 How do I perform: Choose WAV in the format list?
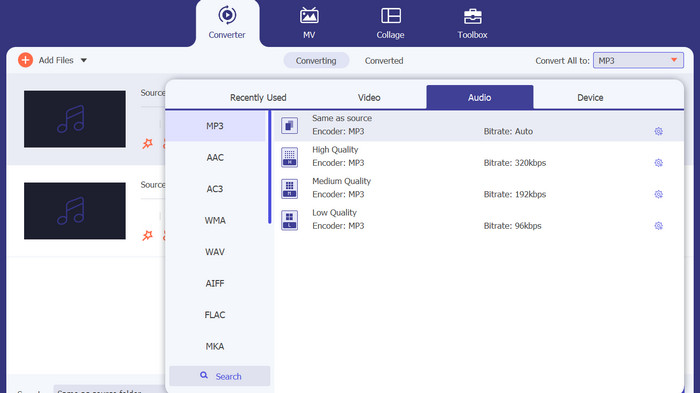[215, 252]
